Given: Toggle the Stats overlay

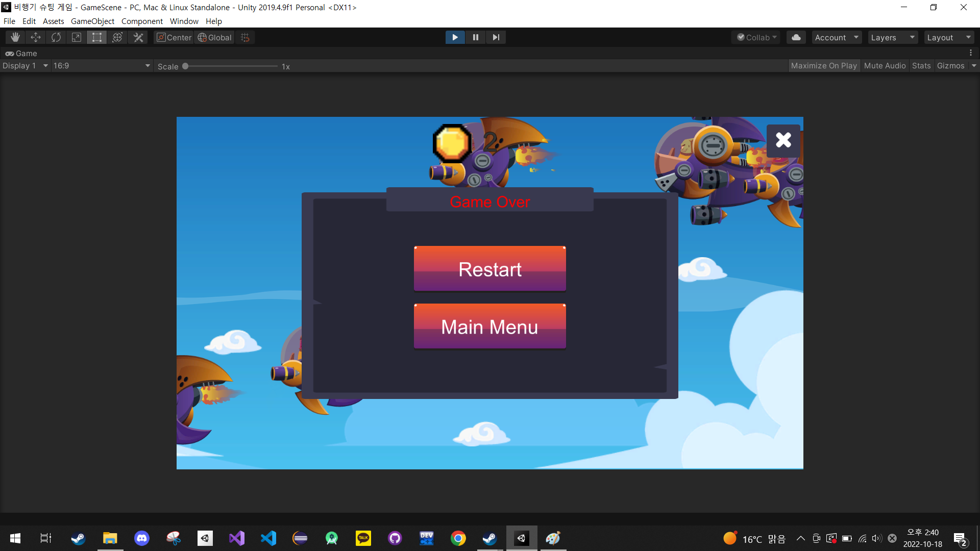Looking at the screenshot, I should coord(921,65).
